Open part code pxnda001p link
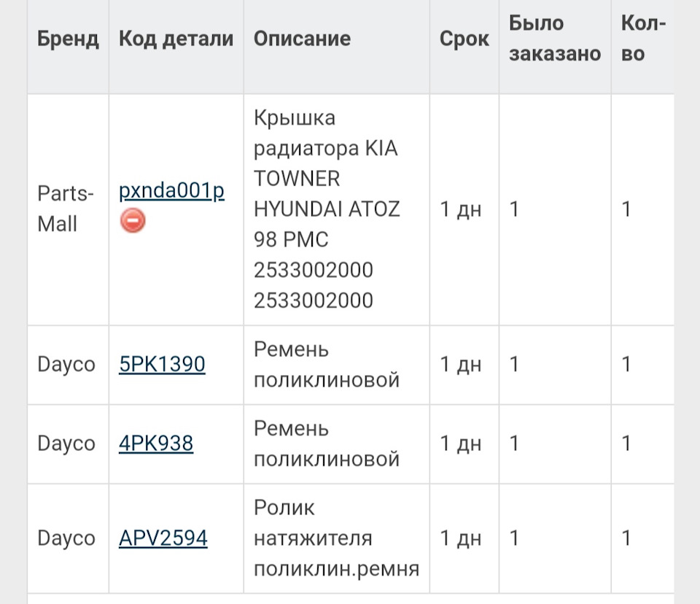700x604 pixels. point(171,191)
